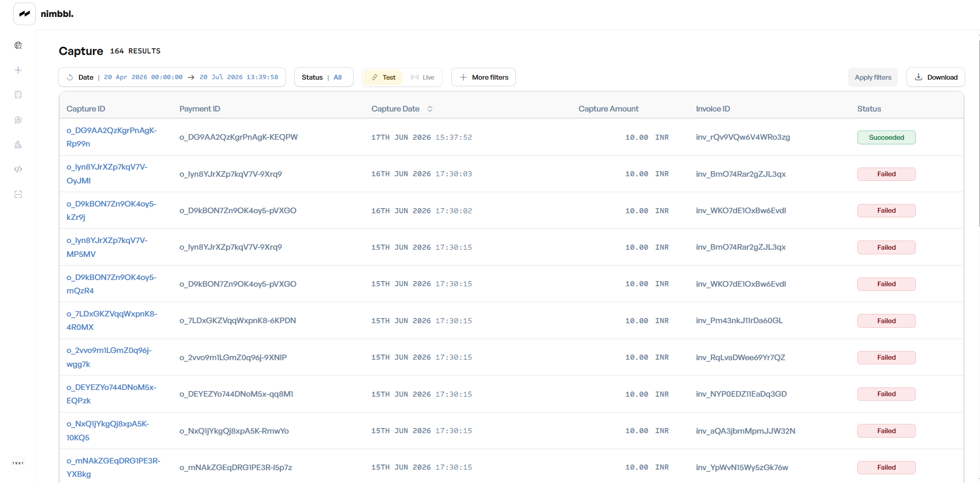Open the code developer sidebar icon
This screenshot has width=980, height=483.
tap(18, 169)
